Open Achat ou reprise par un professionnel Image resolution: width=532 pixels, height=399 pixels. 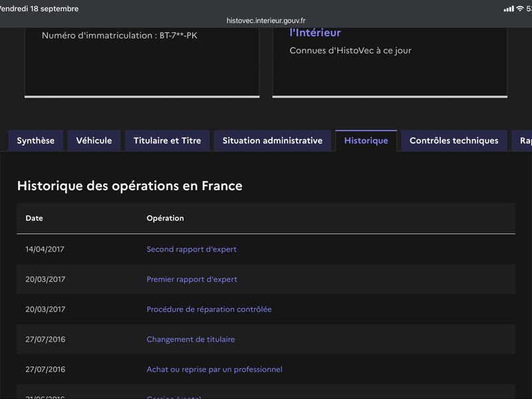tap(214, 369)
